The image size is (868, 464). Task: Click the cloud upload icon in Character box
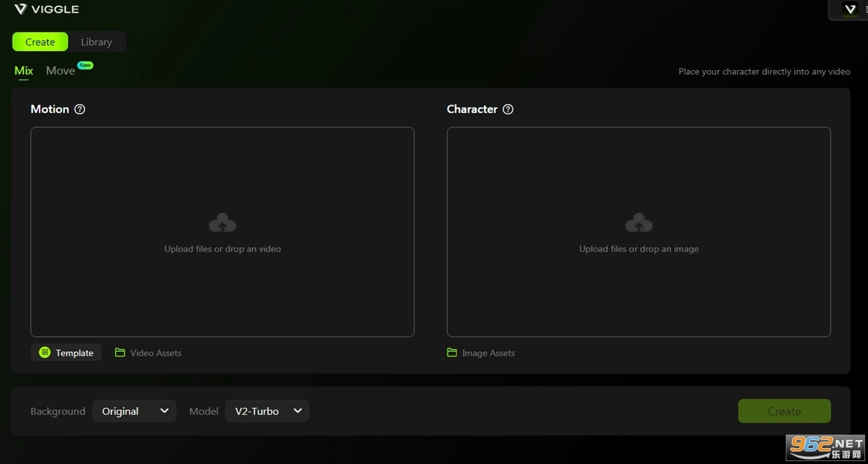tap(638, 223)
